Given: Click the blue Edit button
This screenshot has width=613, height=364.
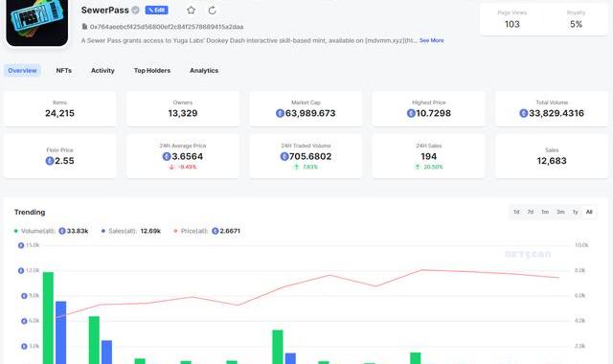Looking at the screenshot, I should [157, 11].
